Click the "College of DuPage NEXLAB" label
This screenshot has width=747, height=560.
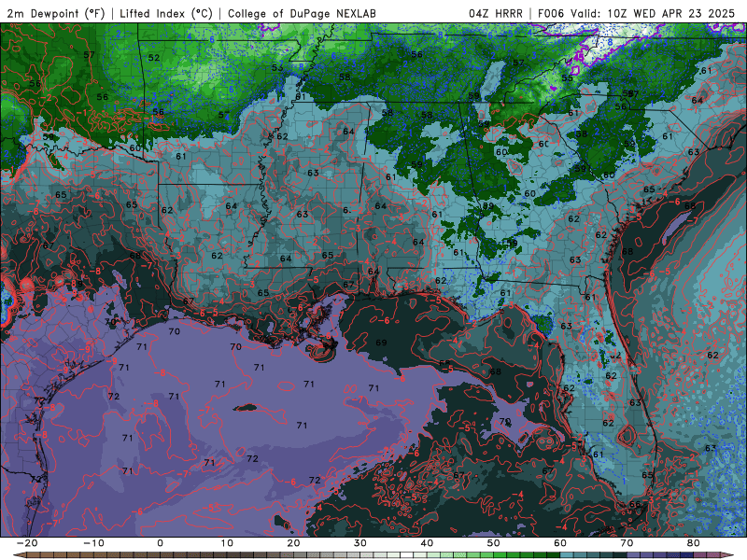coord(302,13)
